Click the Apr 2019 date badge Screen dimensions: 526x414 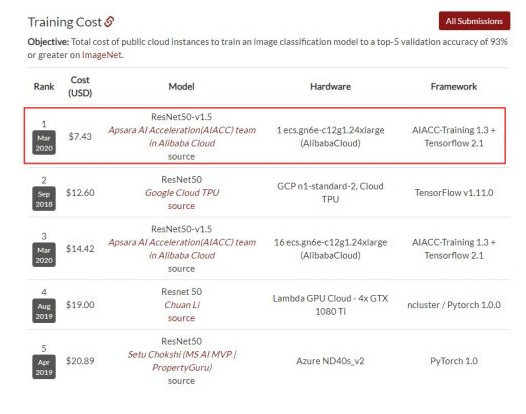(44, 367)
